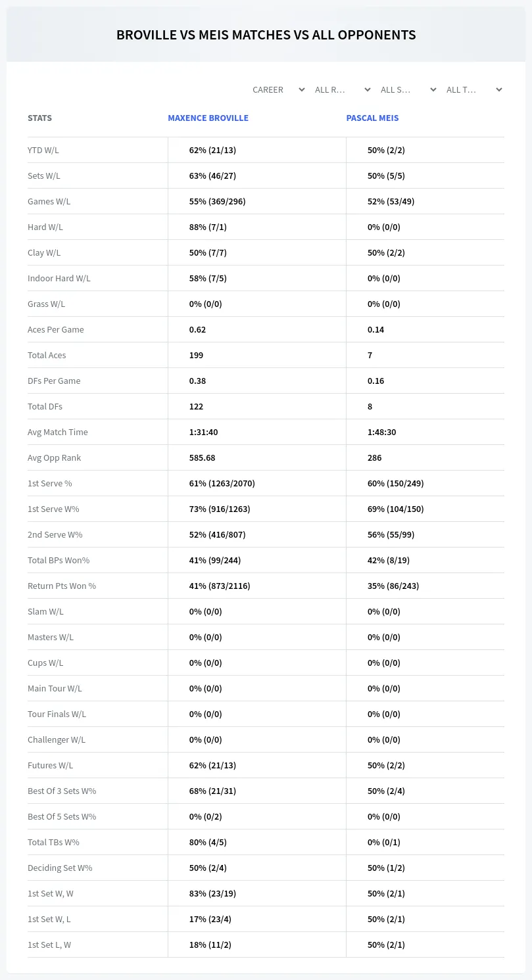This screenshot has width=532, height=980.
Task: Click Broville's 1st Serve % value
Action: 222,483
